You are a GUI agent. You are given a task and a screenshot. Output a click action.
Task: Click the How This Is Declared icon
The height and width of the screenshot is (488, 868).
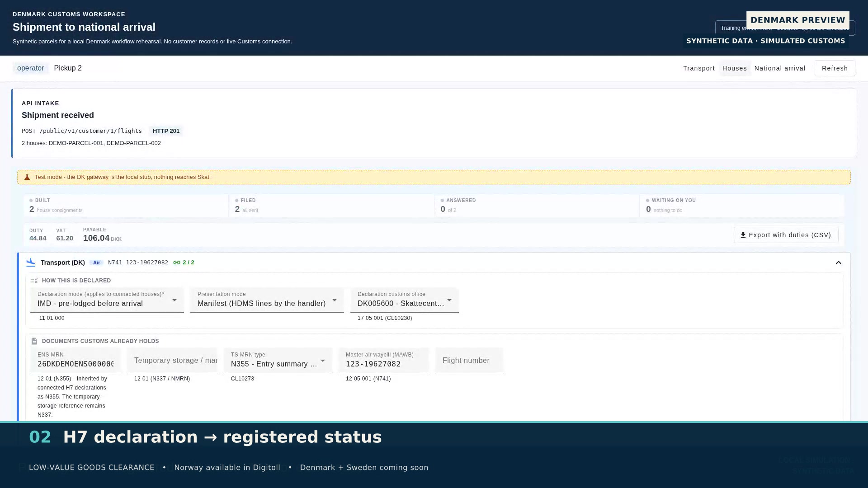[x=34, y=281]
